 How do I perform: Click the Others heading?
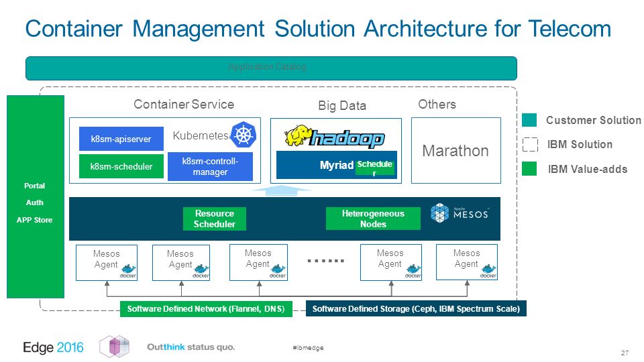tap(437, 105)
